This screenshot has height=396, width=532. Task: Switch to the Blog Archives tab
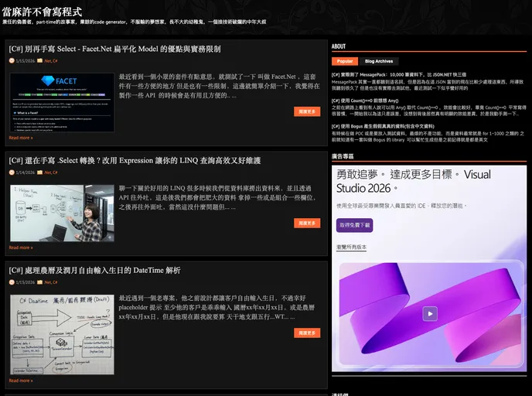point(379,61)
